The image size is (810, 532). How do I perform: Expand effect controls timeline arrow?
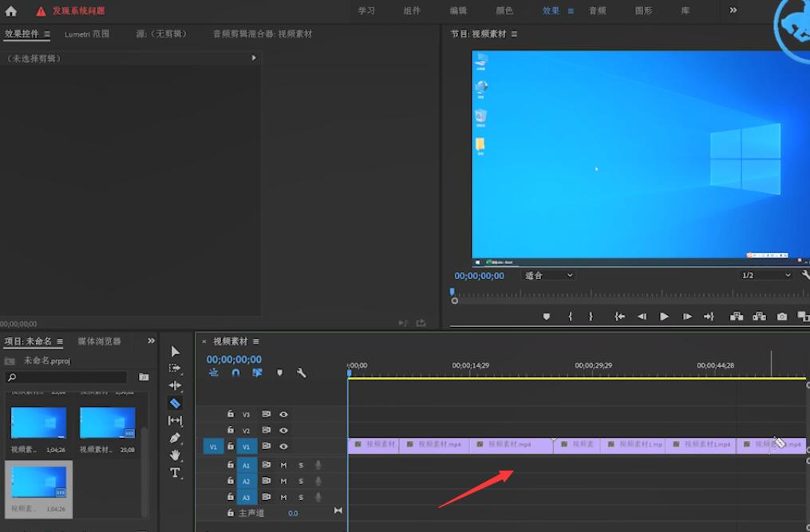(x=254, y=58)
